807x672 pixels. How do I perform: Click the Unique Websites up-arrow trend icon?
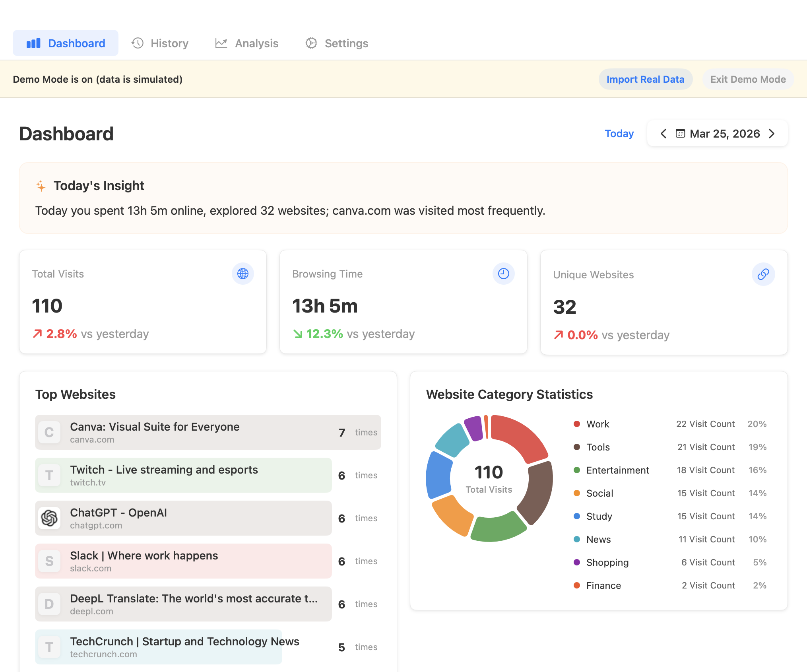(x=559, y=335)
